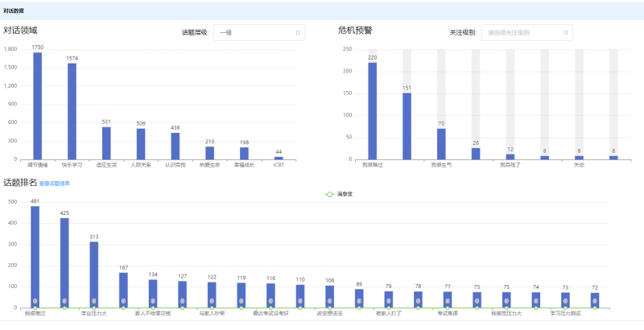
Task: Click the arrow icon in 关注级别 select box
Action: (x=565, y=33)
